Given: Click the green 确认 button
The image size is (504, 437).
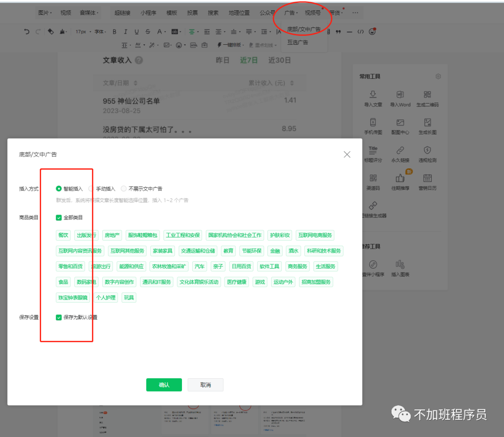Looking at the screenshot, I should [x=164, y=385].
